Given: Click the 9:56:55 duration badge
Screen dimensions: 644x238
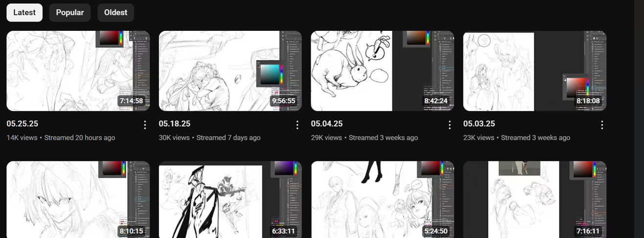Looking at the screenshot, I should point(283,101).
